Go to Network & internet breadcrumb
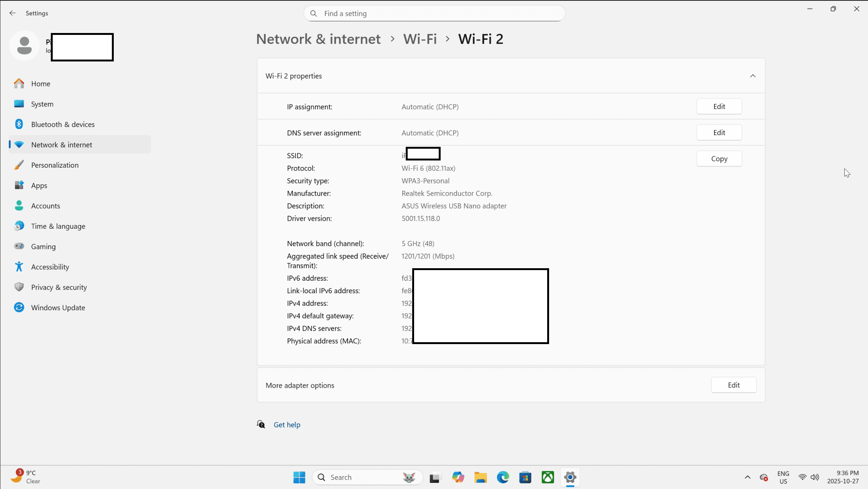868x489 pixels. pos(318,39)
